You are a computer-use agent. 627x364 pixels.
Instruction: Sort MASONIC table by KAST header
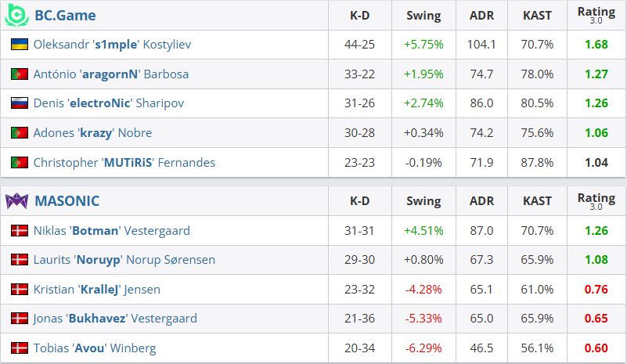point(537,201)
